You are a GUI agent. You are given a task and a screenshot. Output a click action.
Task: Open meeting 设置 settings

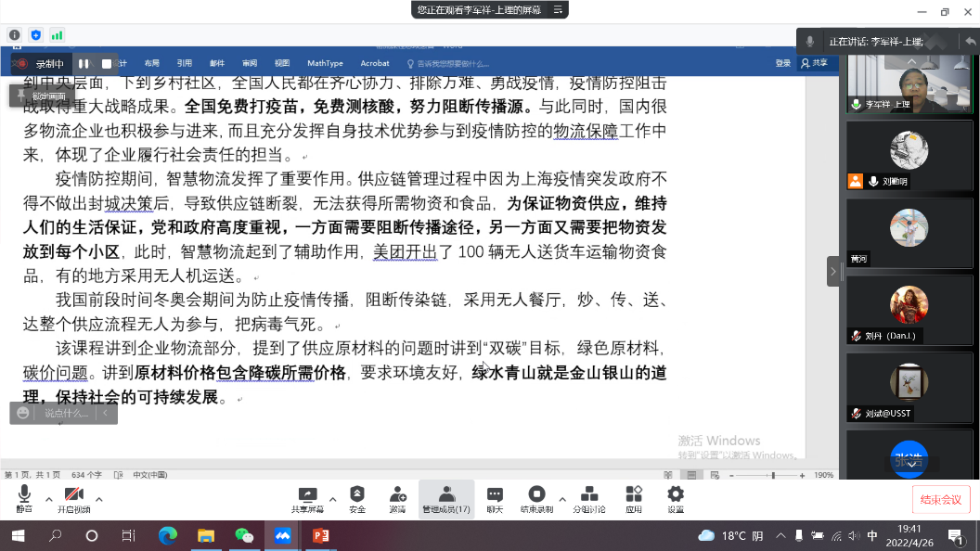[x=676, y=499]
